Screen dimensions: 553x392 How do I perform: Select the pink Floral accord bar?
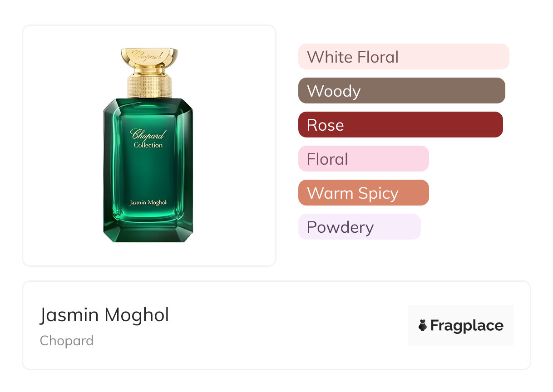point(363,159)
